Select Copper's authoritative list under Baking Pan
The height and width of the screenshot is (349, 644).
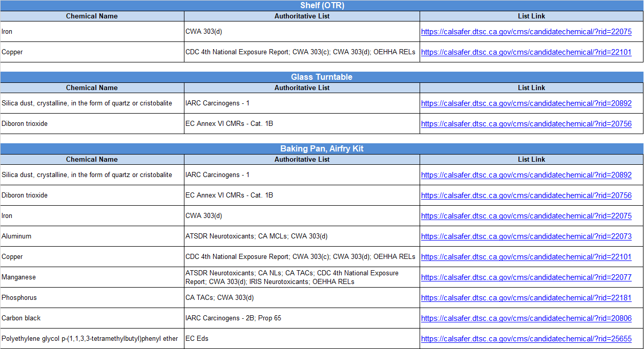pos(302,257)
